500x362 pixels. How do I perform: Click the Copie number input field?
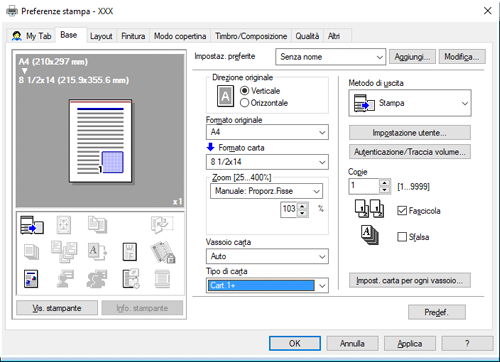pos(364,186)
